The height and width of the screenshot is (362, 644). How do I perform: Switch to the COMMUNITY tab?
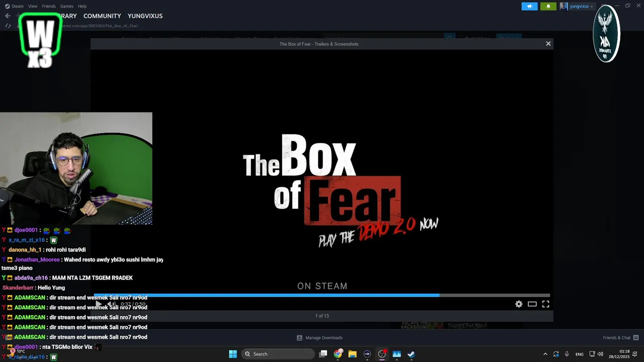tap(102, 16)
